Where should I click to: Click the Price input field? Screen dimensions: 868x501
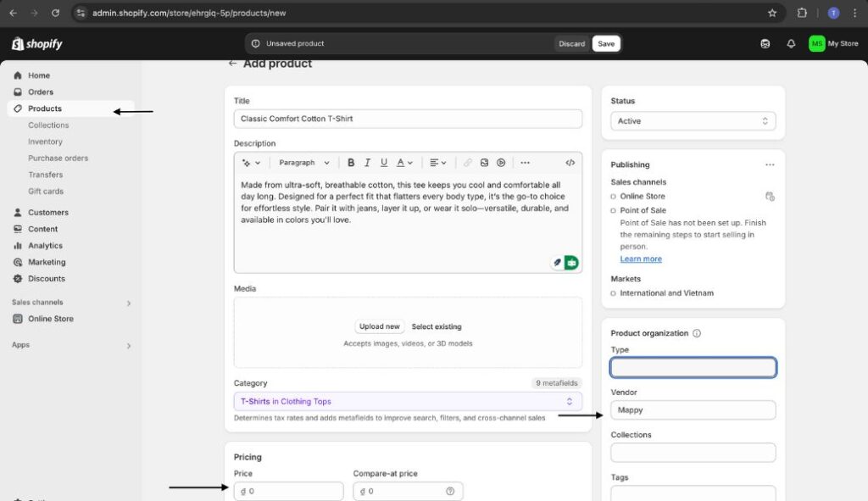click(x=288, y=491)
